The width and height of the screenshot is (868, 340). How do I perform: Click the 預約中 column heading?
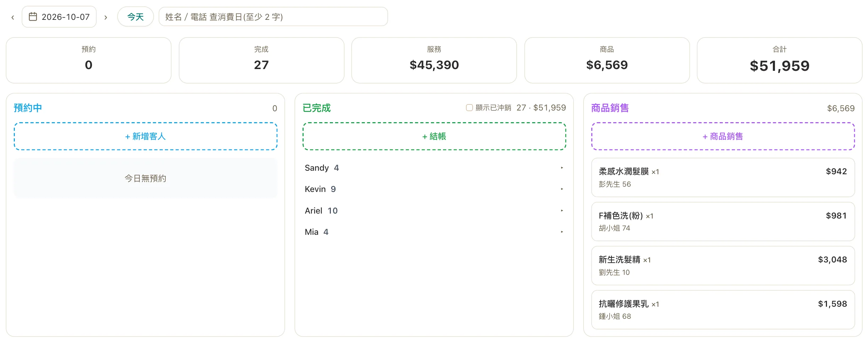click(28, 108)
